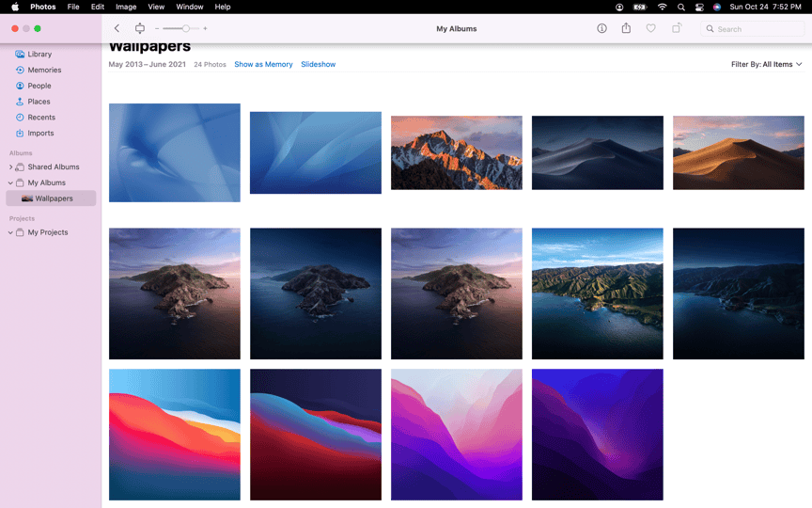Click the date and time clock
This screenshot has width=812, height=508.
tap(765, 7)
